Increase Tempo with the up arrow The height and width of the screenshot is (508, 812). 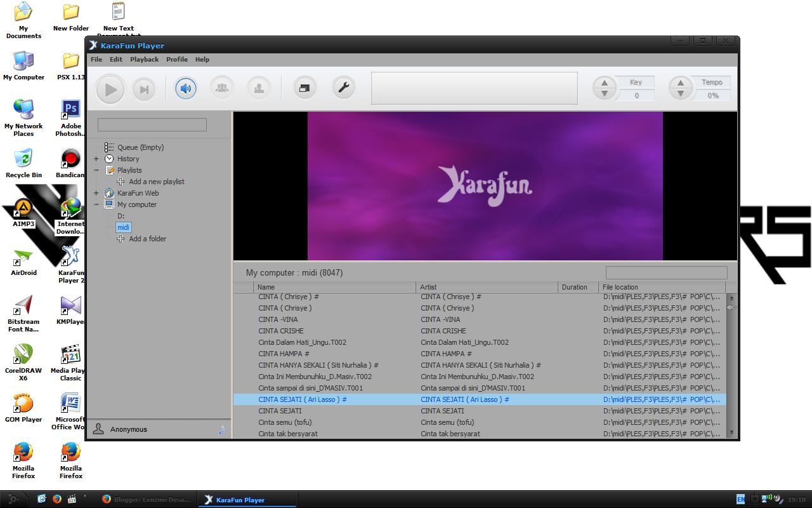point(681,83)
